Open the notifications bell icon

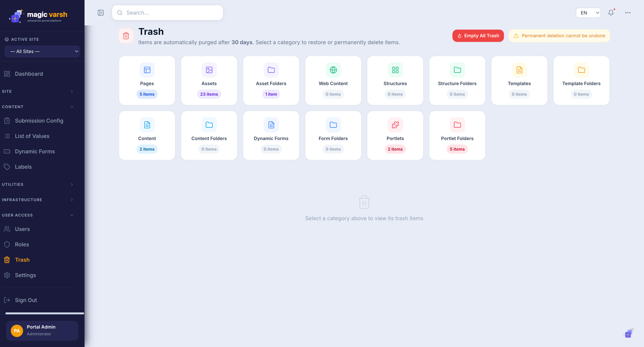click(x=611, y=13)
